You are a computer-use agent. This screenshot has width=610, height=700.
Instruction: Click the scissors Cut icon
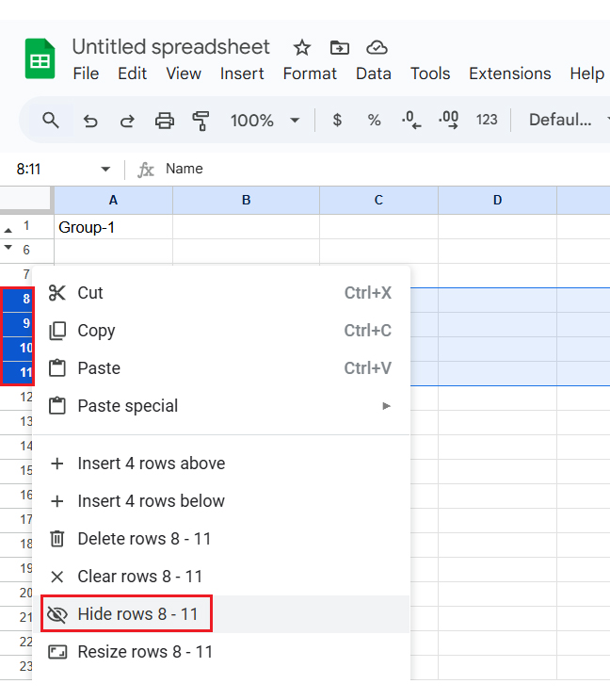point(57,293)
